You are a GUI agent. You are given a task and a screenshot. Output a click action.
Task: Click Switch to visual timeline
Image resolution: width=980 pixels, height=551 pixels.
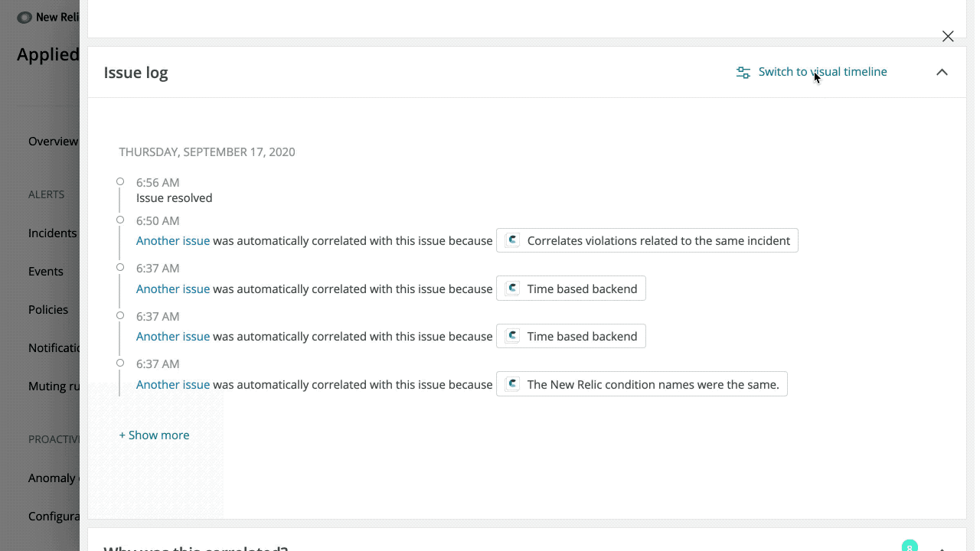coord(822,71)
